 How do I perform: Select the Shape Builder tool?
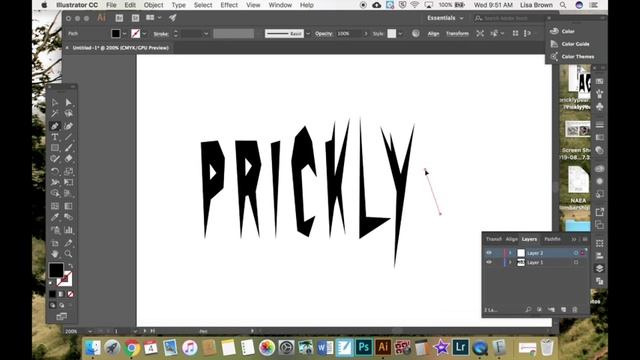click(55, 193)
